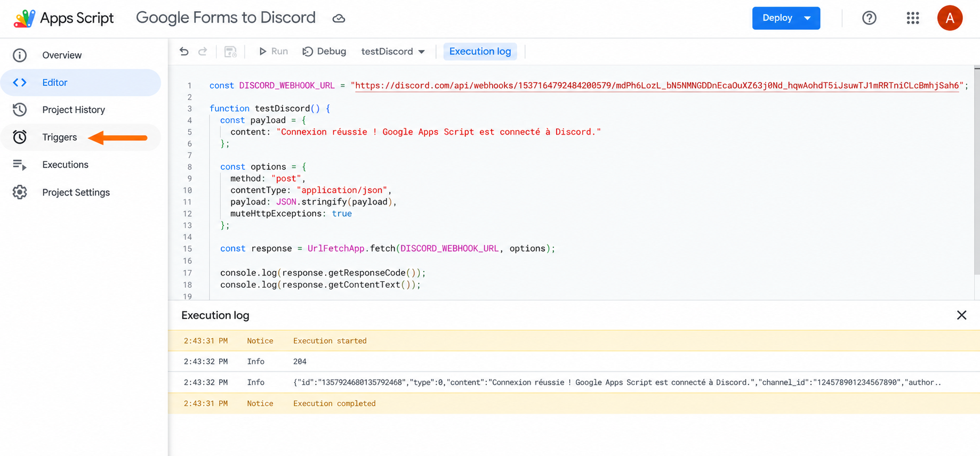
Task: Open Project History in the sidebar
Action: tap(81, 110)
